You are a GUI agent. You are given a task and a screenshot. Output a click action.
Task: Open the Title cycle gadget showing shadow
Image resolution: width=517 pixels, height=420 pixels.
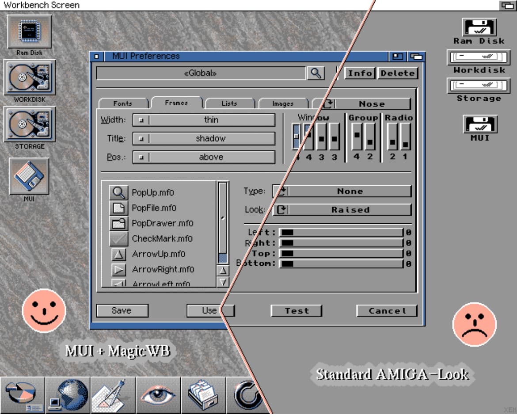pyautogui.click(x=204, y=138)
